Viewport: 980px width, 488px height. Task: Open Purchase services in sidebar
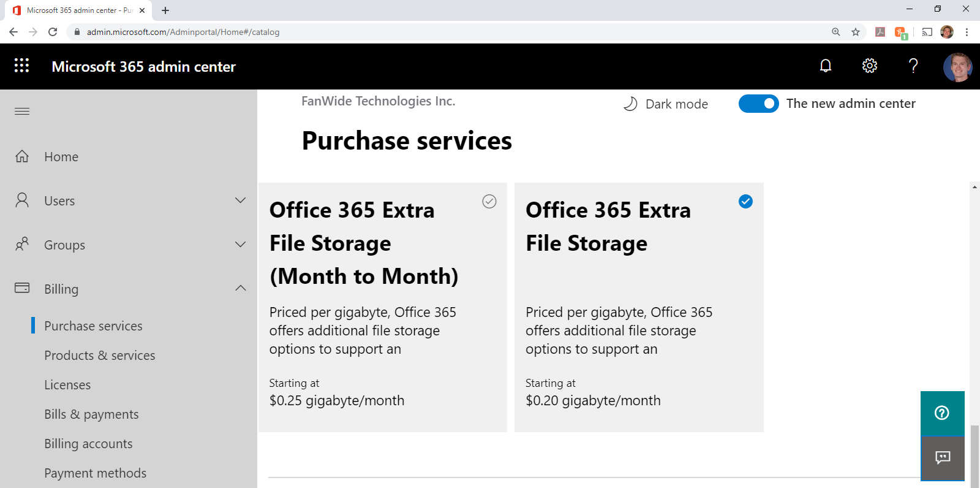[93, 326]
